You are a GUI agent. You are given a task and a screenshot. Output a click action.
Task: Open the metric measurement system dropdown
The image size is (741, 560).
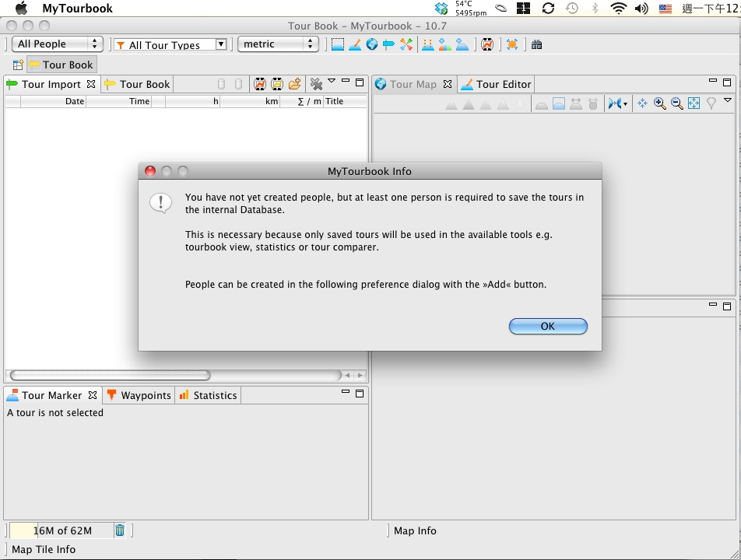(x=278, y=44)
